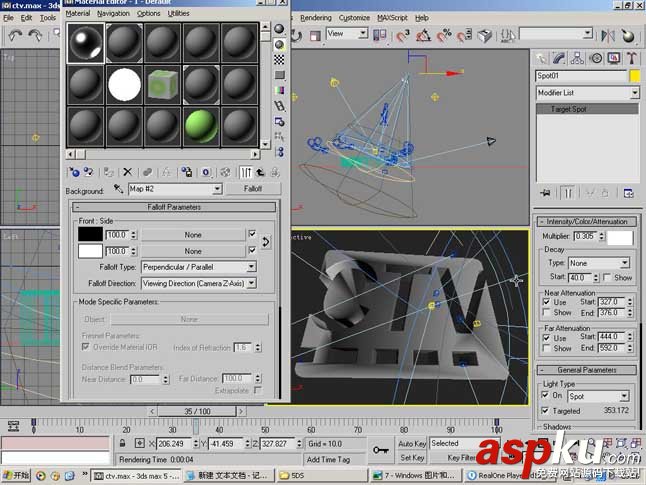The height and width of the screenshot is (485, 646).
Task: Open Material Editor Options icon
Action: tap(279, 121)
